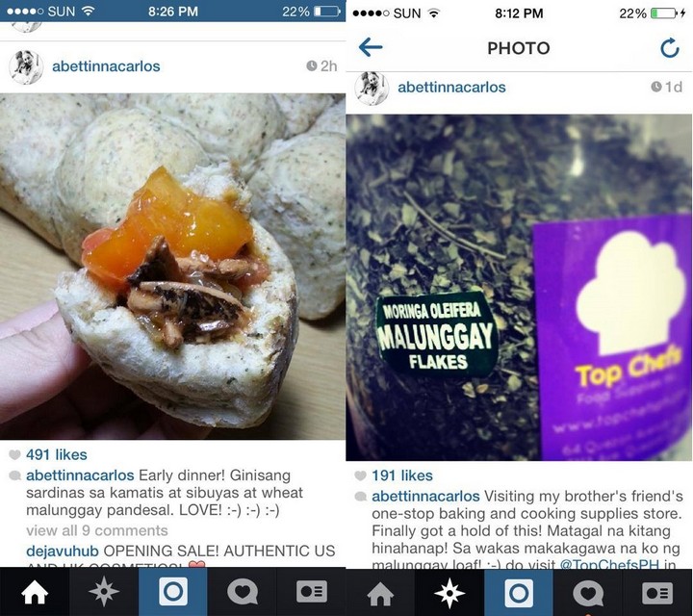Tap the Malunggay Flakes jar photo
The image size is (693, 616).
[520, 288]
